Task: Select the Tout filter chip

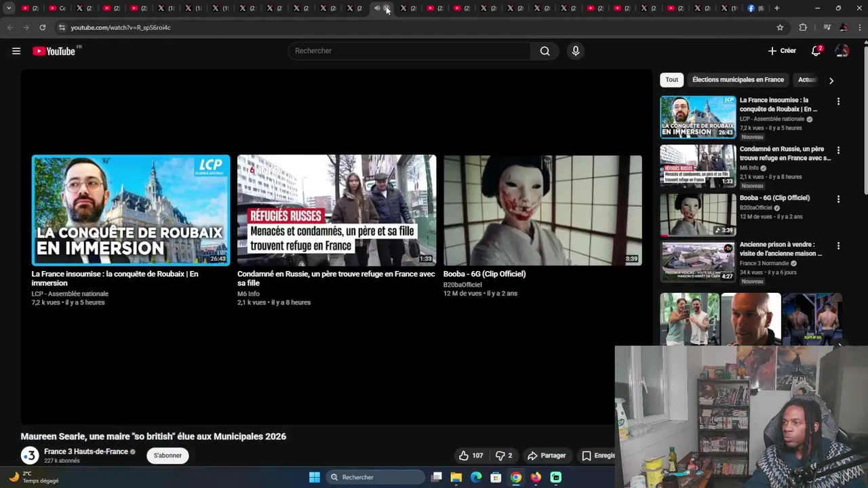Action: tap(671, 79)
